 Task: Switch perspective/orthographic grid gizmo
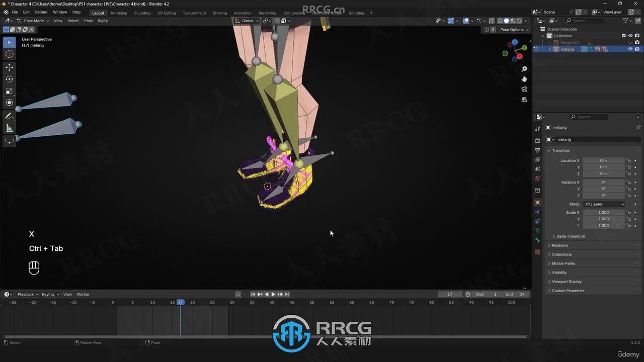pos(524,100)
